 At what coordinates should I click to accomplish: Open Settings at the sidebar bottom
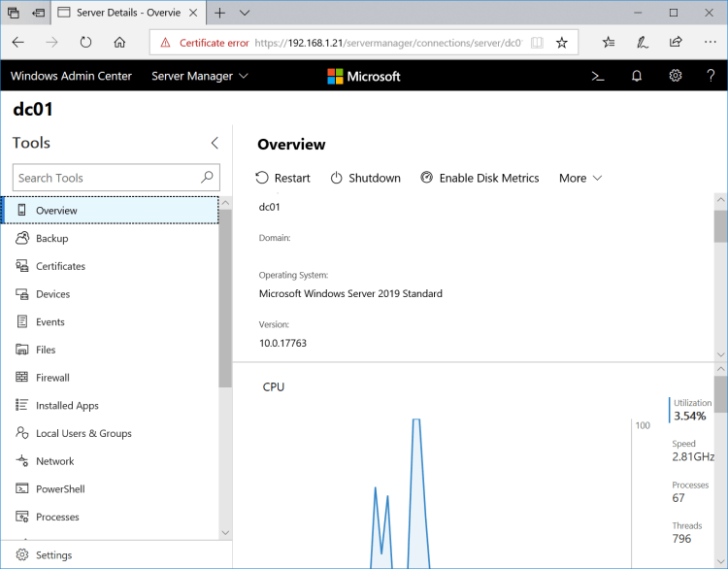point(53,555)
